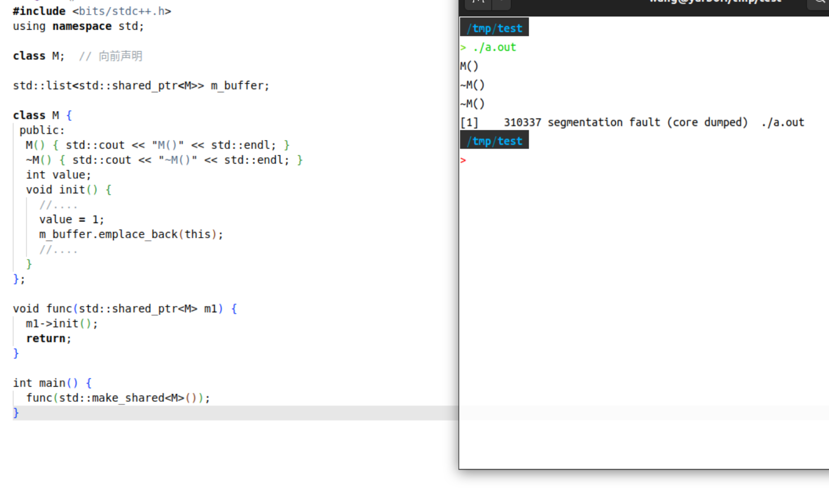Click the process ID '310337' in terminal

[522, 122]
